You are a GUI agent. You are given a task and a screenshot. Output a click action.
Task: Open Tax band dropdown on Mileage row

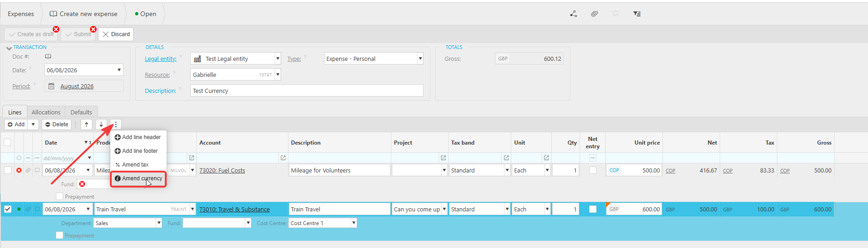point(507,170)
